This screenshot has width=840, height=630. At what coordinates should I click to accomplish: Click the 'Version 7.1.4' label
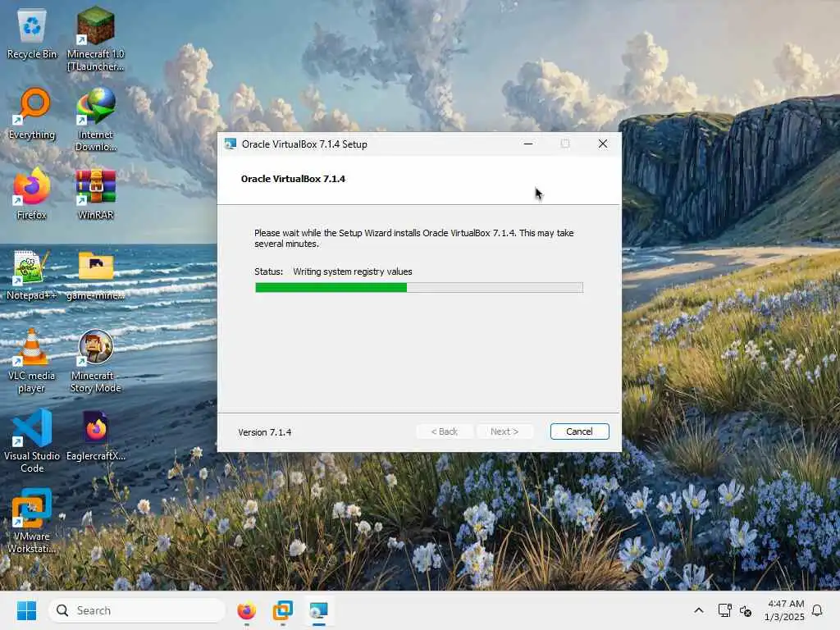(265, 432)
